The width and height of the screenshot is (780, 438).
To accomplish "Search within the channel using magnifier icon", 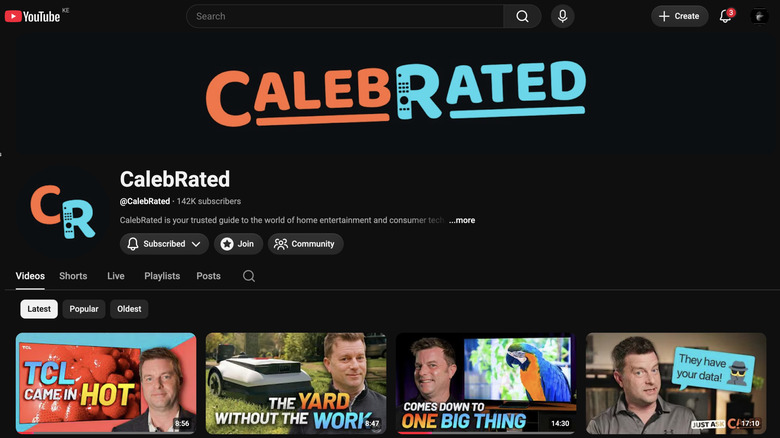I will 249,276.
